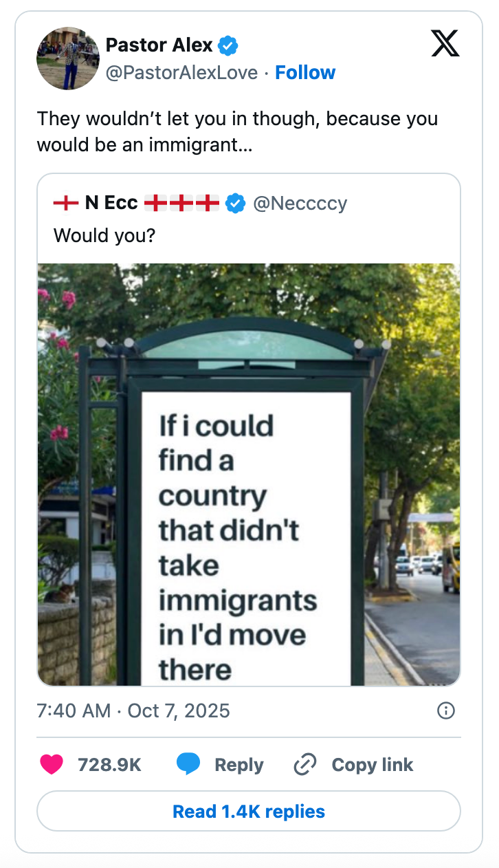The width and height of the screenshot is (499, 868).
Task: Open the @PastorAlexLove handle
Action: coord(181,73)
